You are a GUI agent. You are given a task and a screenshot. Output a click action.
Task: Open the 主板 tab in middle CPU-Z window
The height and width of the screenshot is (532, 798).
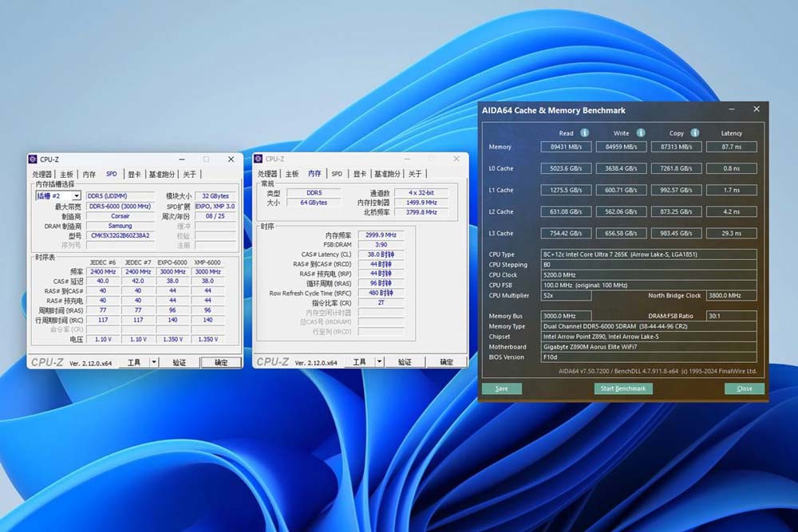292,174
